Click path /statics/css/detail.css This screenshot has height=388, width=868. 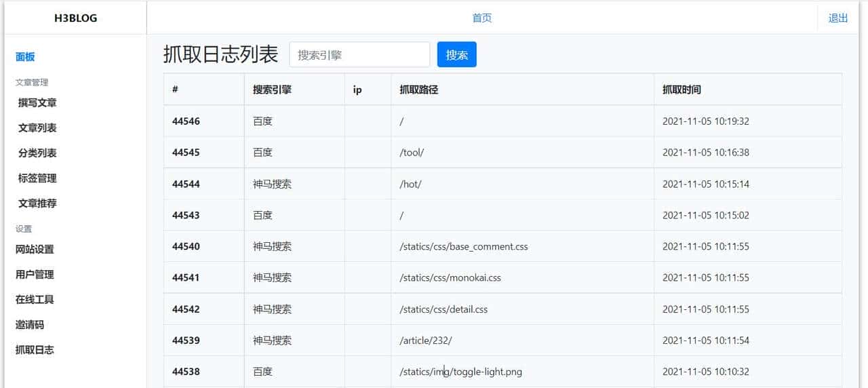tap(443, 309)
